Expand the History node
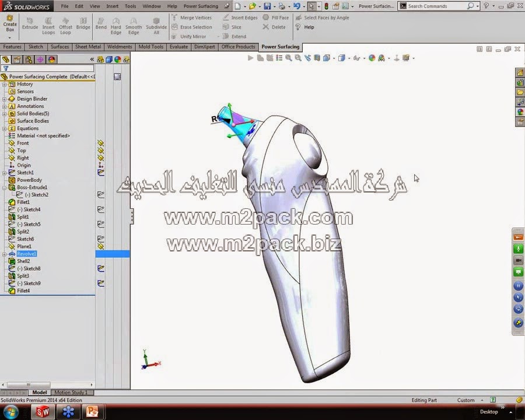This screenshot has height=420, width=525. pyautogui.click(x=4, y=85)
